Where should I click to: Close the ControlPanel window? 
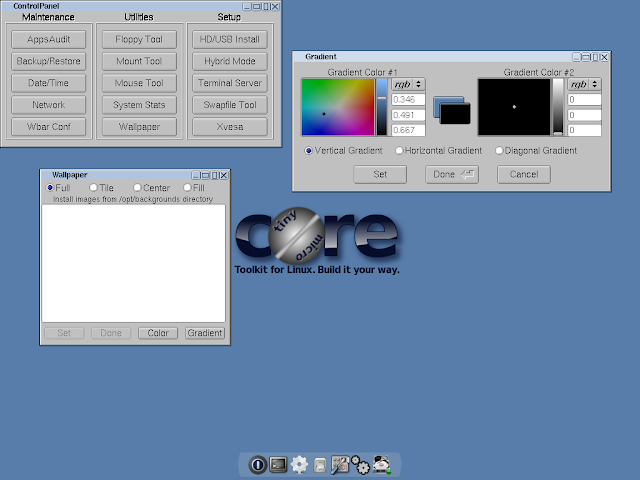coord(276,7)
